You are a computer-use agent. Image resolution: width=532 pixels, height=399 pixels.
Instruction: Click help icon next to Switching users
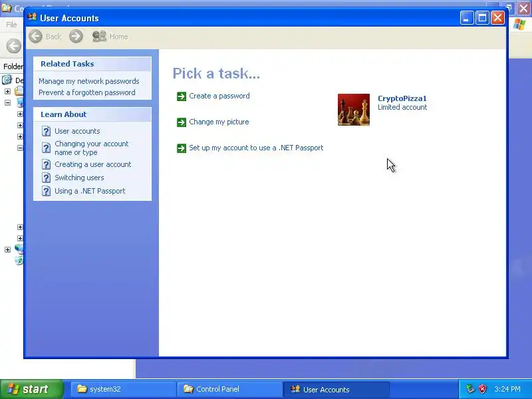pos(46,178)
